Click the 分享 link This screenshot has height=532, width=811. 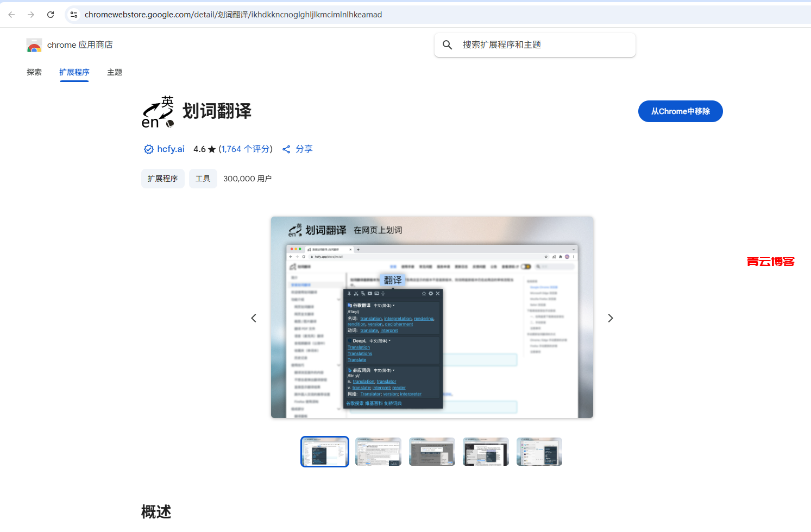pyautogui.click(x=304, y=149)
